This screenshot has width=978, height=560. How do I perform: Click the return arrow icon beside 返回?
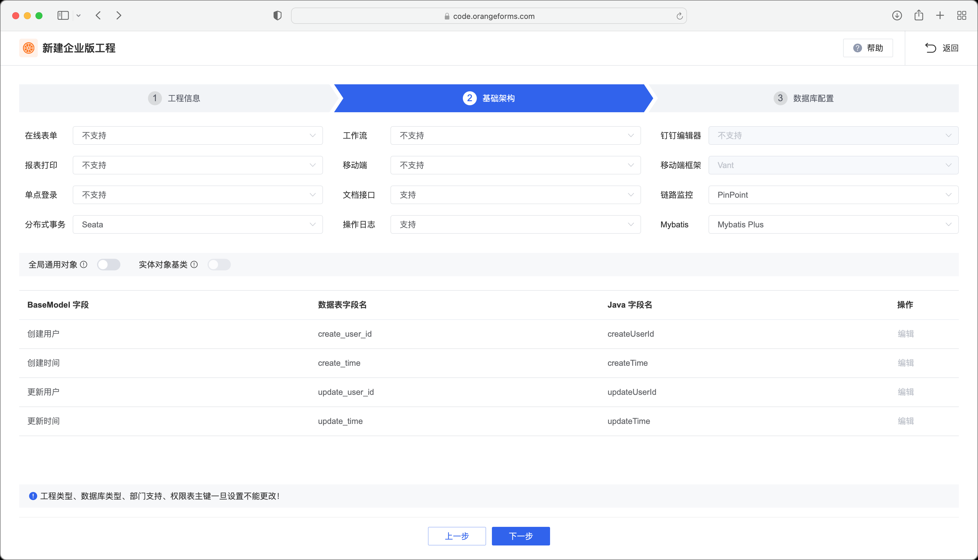pos(931,48)
